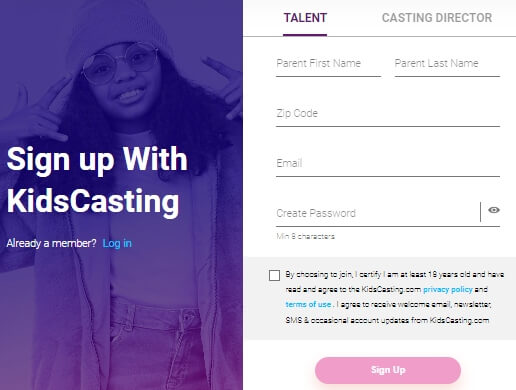Open the terms of use link
This screenshot has width=516, height=390.
click(x=308, y=304)
